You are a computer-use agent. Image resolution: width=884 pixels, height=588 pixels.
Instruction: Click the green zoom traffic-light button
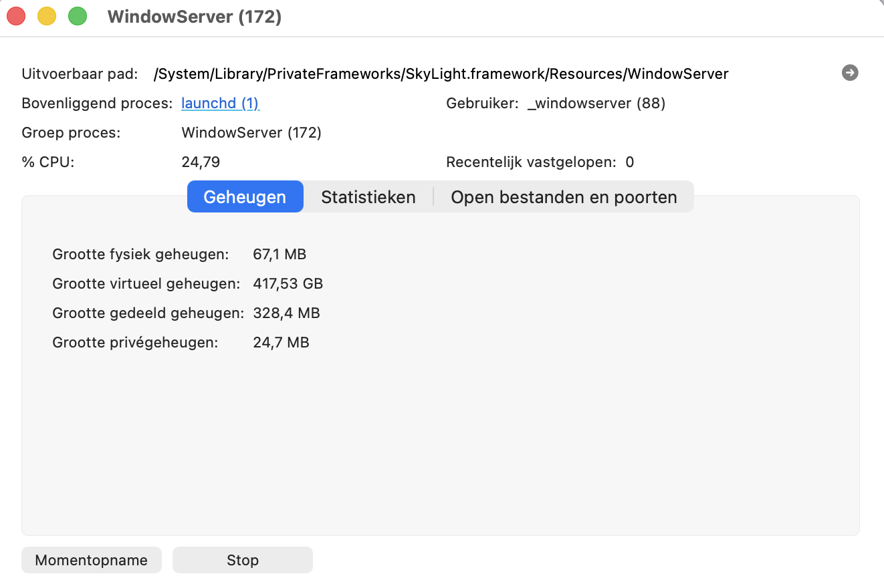coord(78,15)
